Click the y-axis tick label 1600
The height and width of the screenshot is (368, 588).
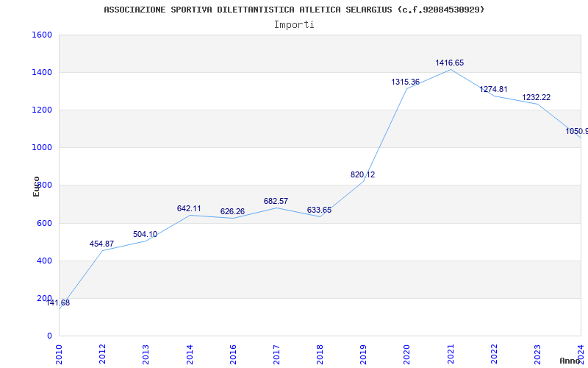point(42,35)
